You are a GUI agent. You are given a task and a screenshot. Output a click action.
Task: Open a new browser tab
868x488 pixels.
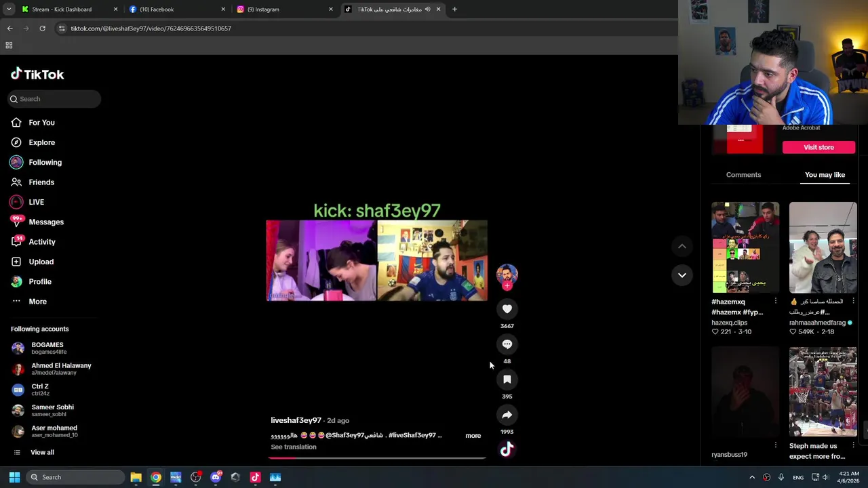[454, 9]
